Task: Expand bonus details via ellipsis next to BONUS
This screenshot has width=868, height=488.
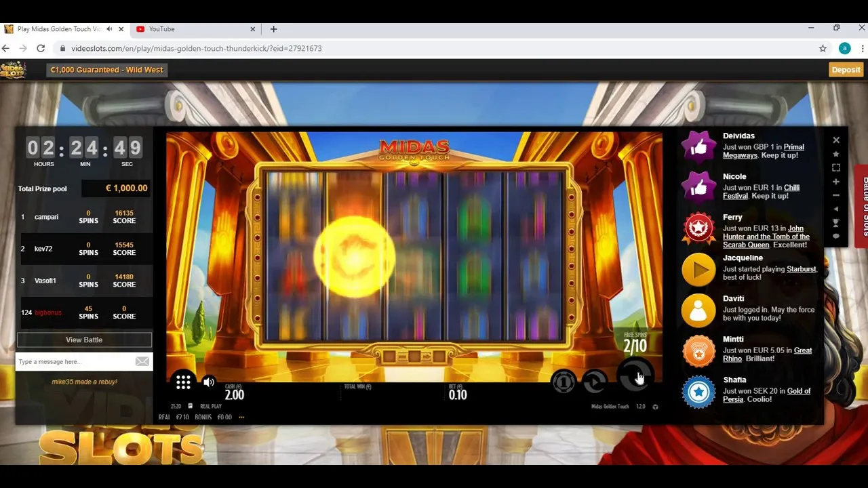Action: pyautogui.click(x=241, y=417)
